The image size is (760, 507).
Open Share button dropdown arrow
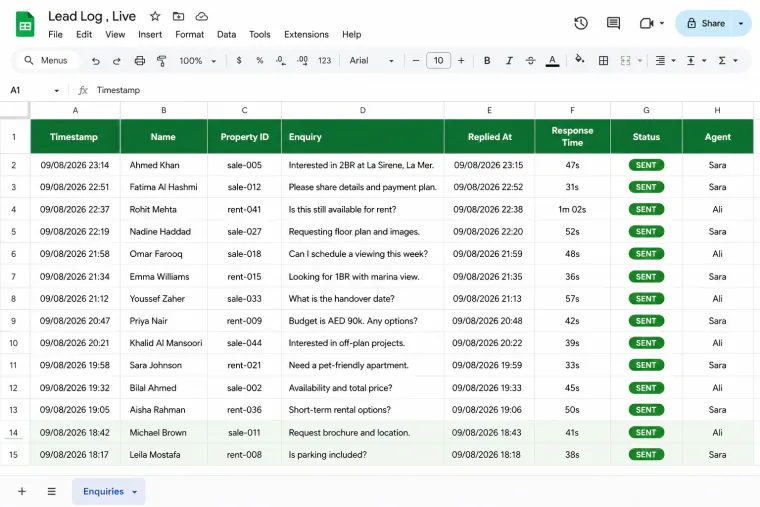pyautogui.click(x=741, y=23)
